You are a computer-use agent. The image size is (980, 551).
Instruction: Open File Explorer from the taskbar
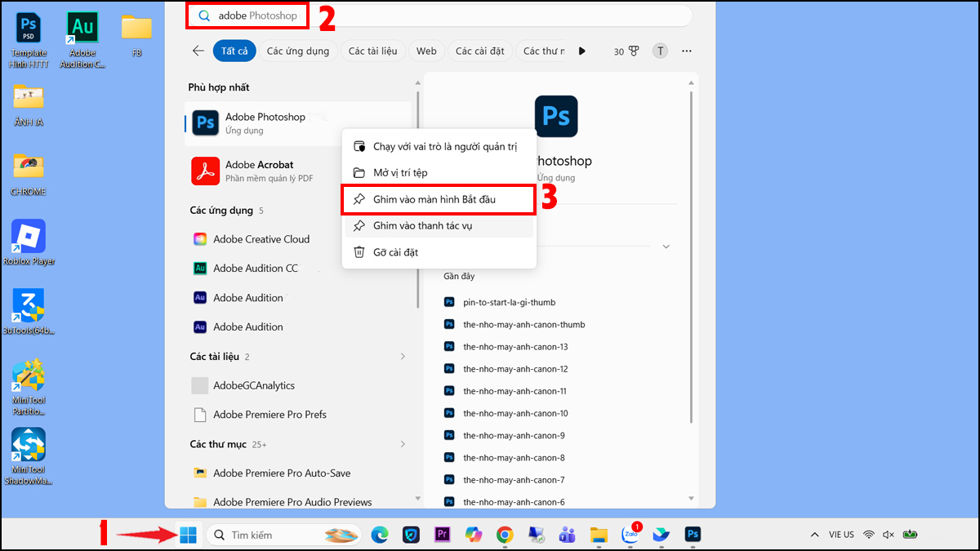(x=599, y=535)
